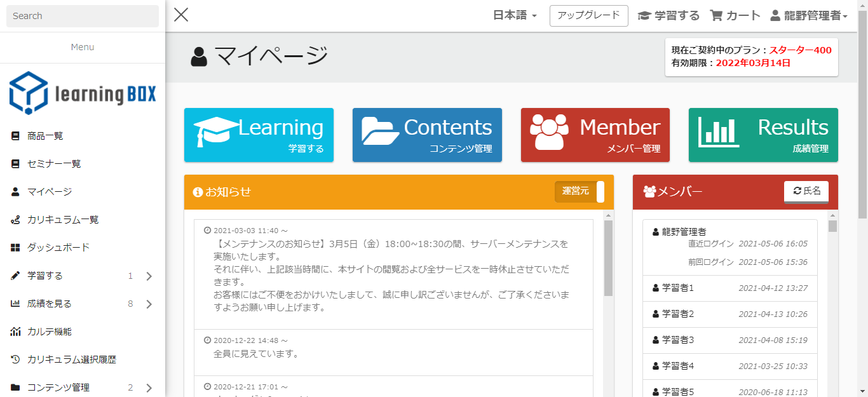The width and height of the screenshot is (868, 397).
Task: Expand the 学習する sidebar submenu
Action: [149, 276]
